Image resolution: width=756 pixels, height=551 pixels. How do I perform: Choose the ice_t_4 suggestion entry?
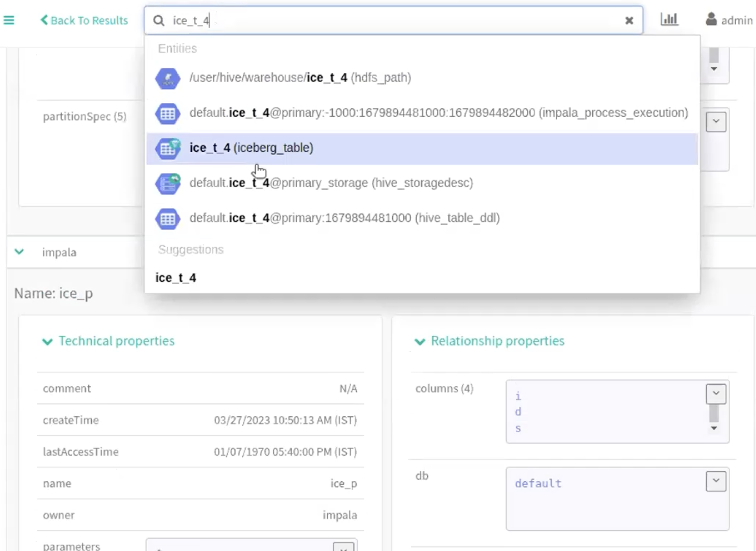176,278
